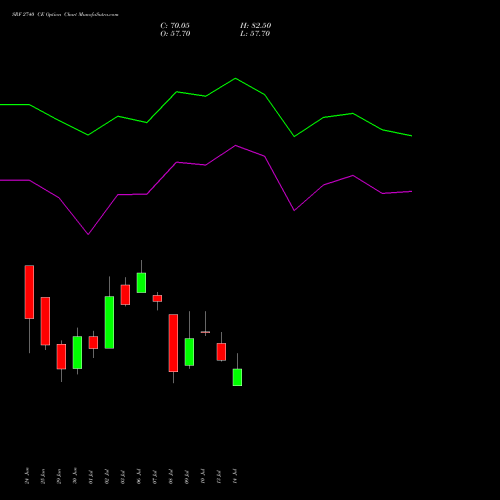500x500 pixels.
Task: Select the '30 Jun' axis label
Action: tap(75, 476)
